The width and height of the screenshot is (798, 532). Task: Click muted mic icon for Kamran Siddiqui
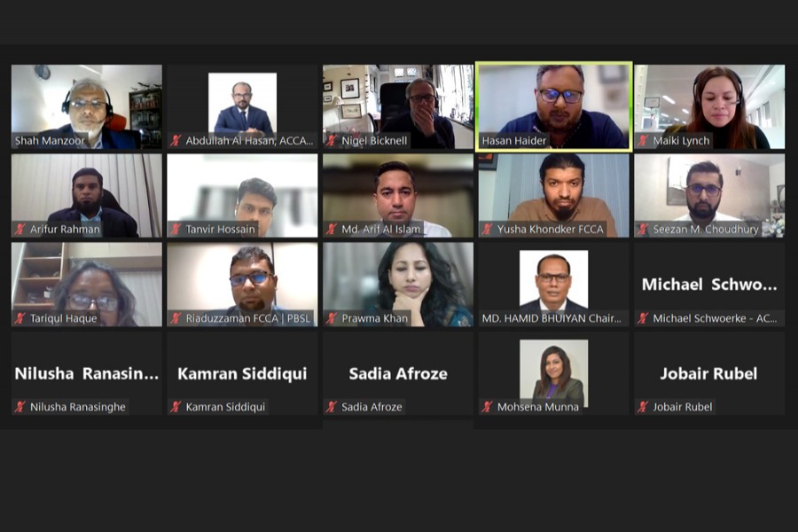(176, 407)
